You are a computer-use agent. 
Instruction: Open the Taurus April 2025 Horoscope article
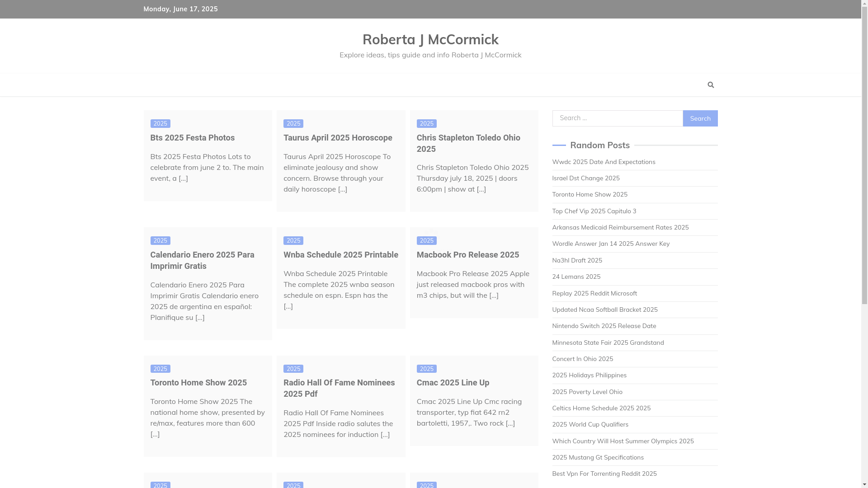point(338,137)
